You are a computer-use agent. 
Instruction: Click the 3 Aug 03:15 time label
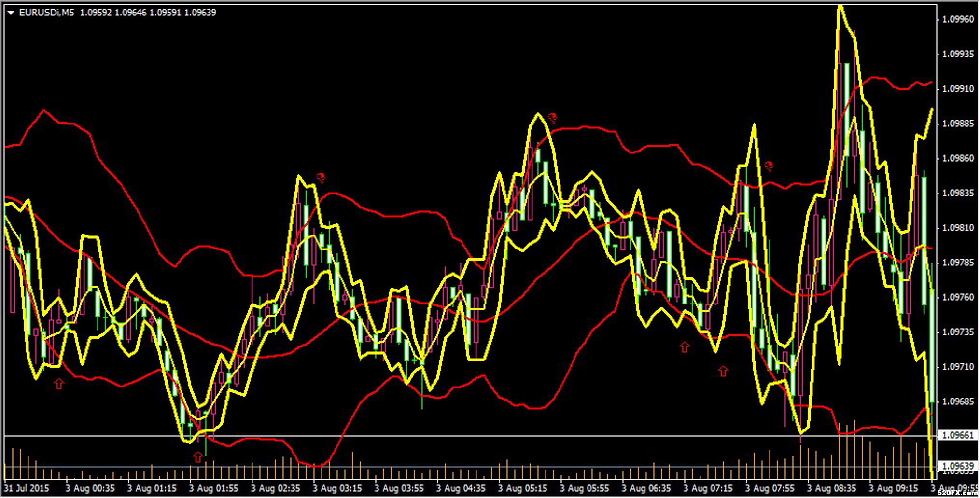click(337, 488)
